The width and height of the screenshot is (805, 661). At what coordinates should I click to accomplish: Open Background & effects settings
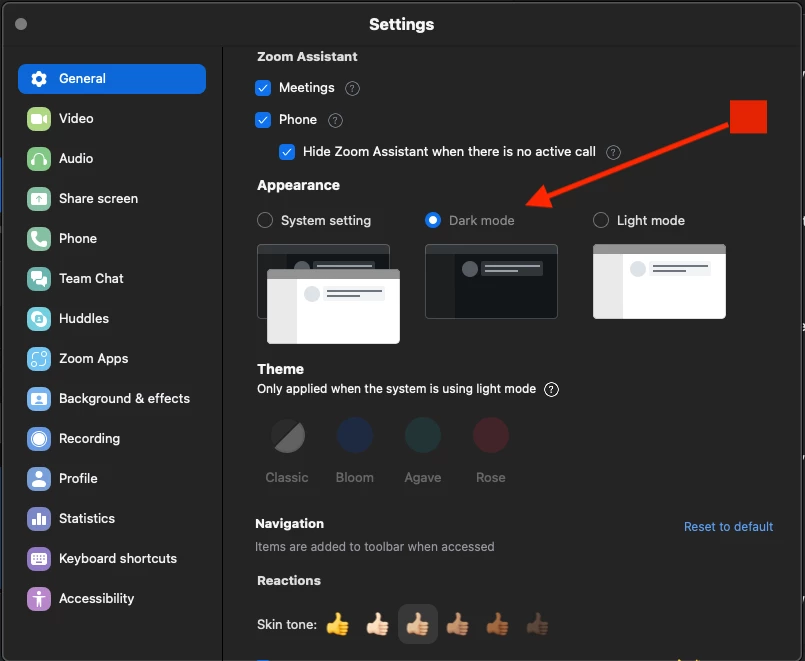112,399
